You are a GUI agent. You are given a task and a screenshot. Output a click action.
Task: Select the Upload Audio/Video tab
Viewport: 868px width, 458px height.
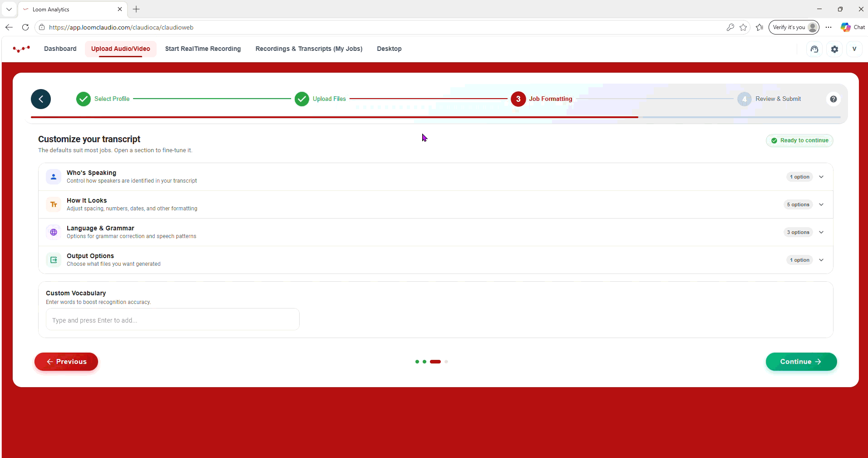pos(121,49)
